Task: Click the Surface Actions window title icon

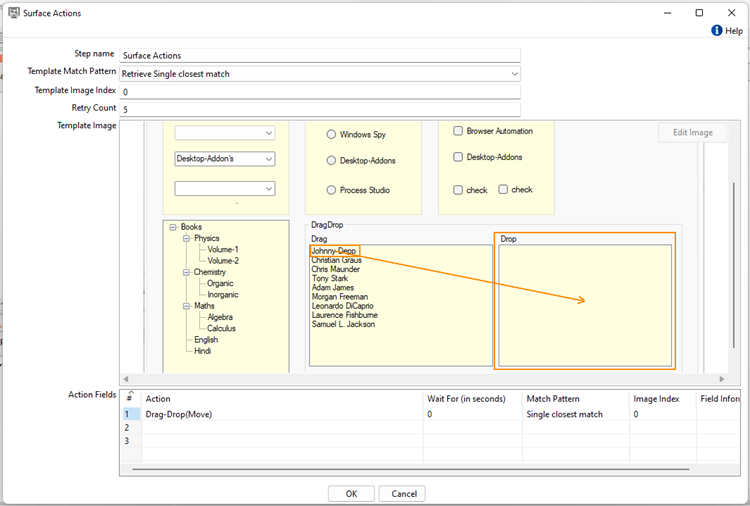Action: [15, 13]
